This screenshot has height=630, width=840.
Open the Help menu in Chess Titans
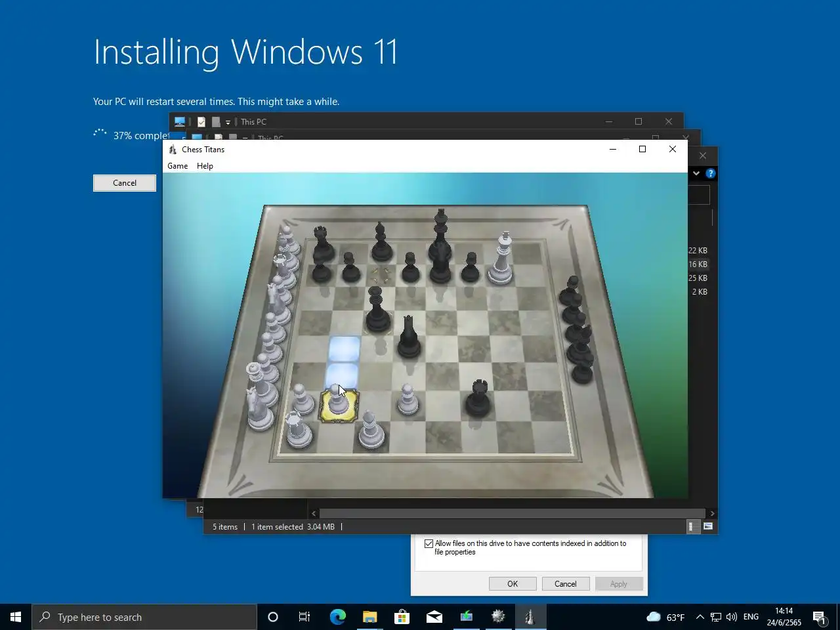[x=205, y=166]
